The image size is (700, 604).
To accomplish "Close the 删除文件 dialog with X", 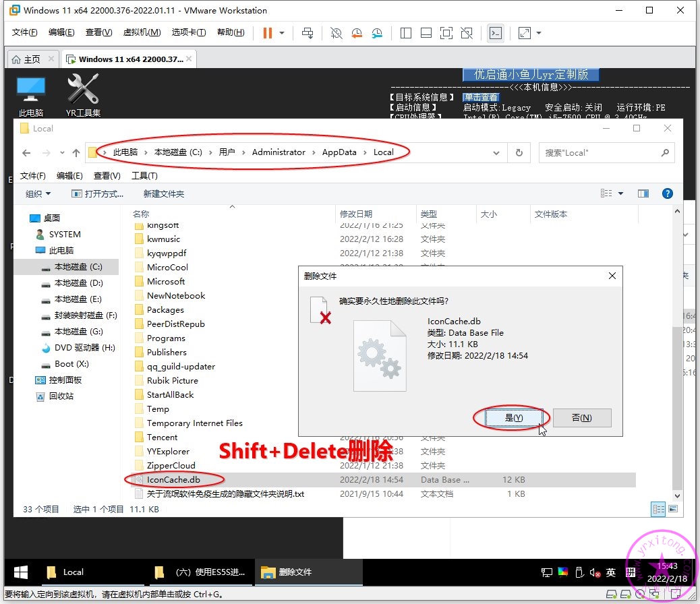I will pos(612,276).
